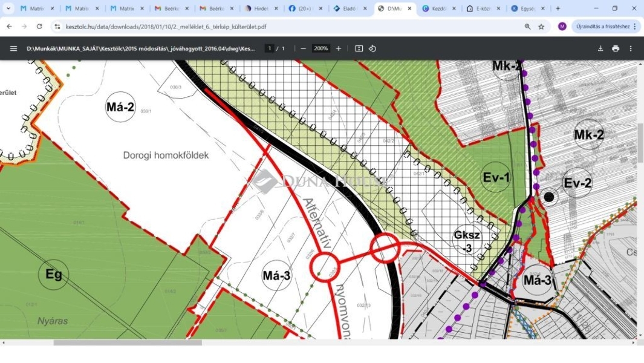The width and height of the screenshot is (644, 363).
Task: Zoom out with the minus button
Action: 303,48
